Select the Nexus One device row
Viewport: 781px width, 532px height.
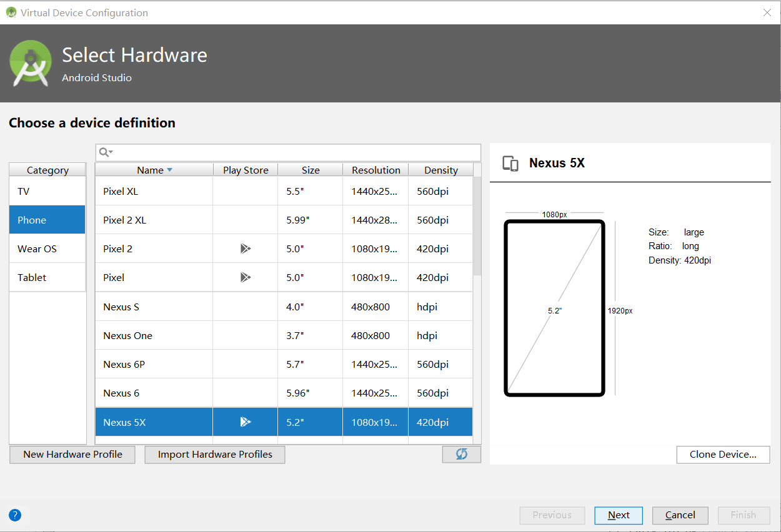[x=284, y=335]
